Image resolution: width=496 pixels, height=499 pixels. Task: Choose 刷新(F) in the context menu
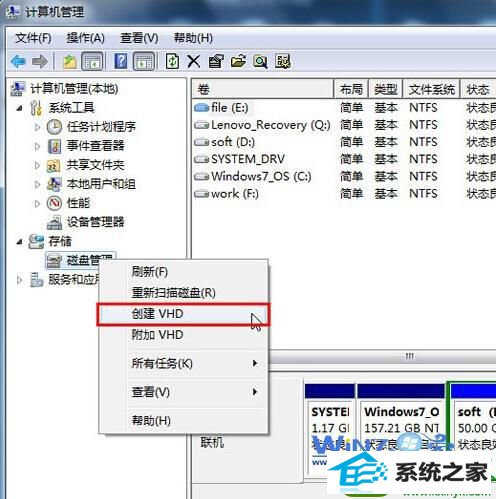183,272
